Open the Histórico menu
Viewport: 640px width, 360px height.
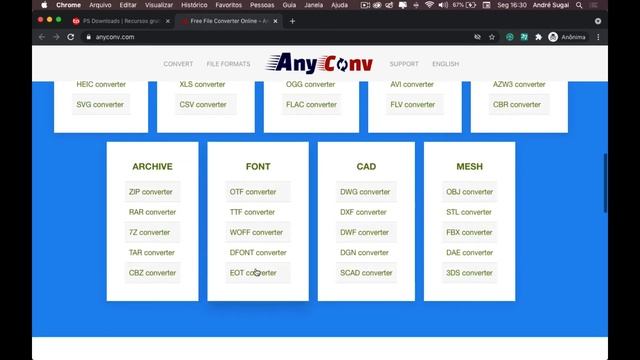pyautogui.click(x=194, y=5)
